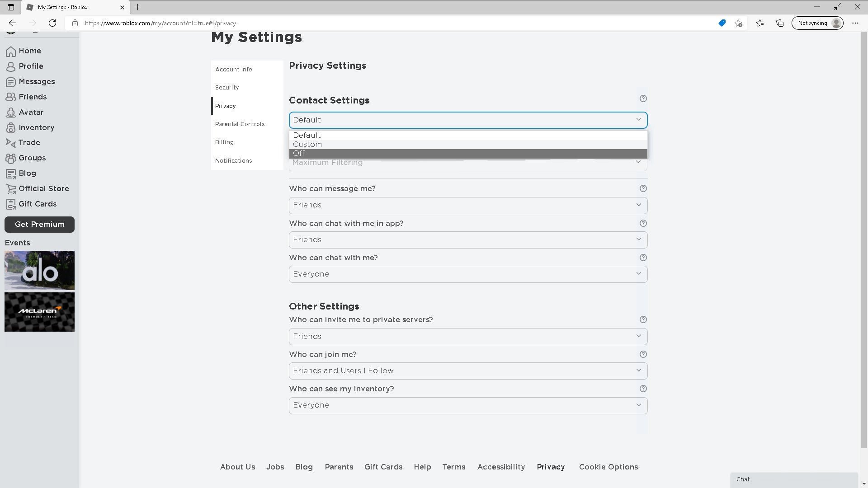
Task: Open the Collections icon in toolbar
Action: [x=780, y=23]
